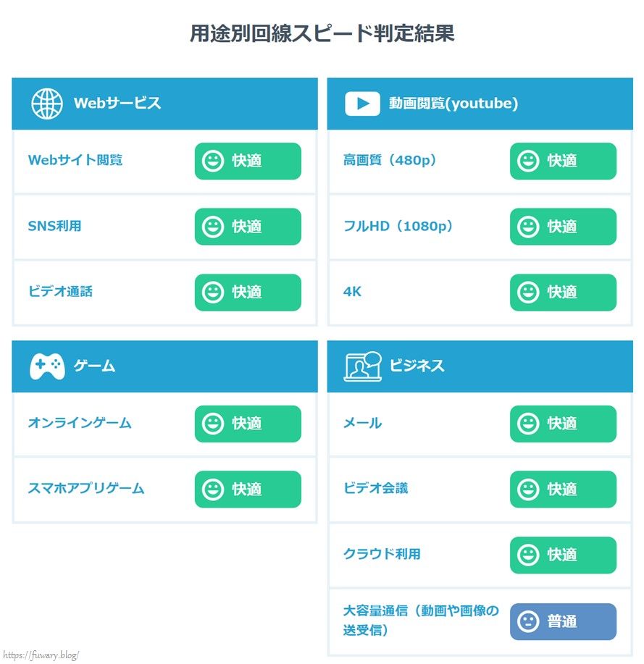This screenshot has width=644, height=664.
Task: Click the laptop chat icon beside ビジネス
Action: click(363, 366)
